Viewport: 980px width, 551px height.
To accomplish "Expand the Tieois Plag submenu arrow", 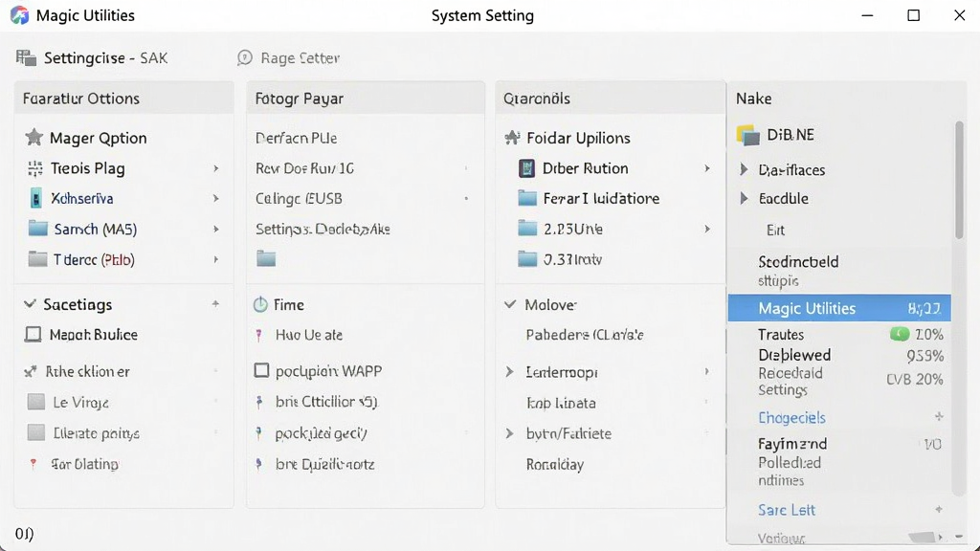I will click(215, 168).
